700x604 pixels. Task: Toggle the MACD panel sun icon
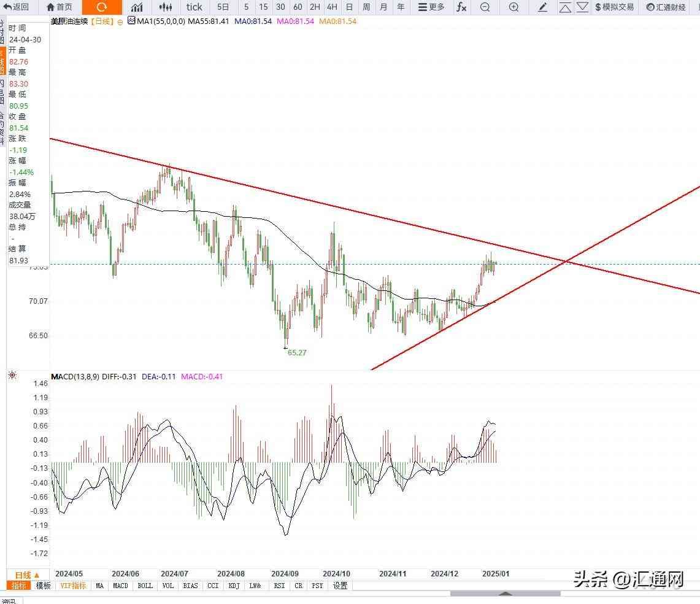[12, 376]
